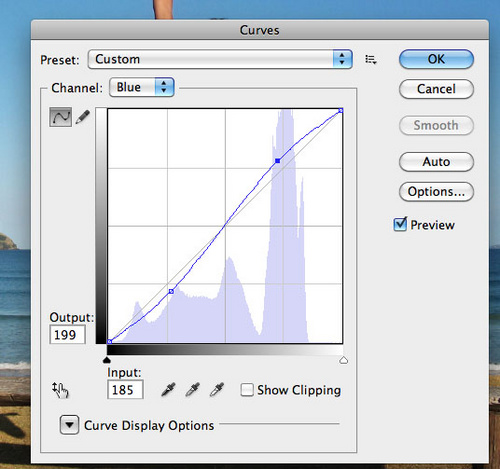
Task: Select the upper curve control point
Action: 277,161
